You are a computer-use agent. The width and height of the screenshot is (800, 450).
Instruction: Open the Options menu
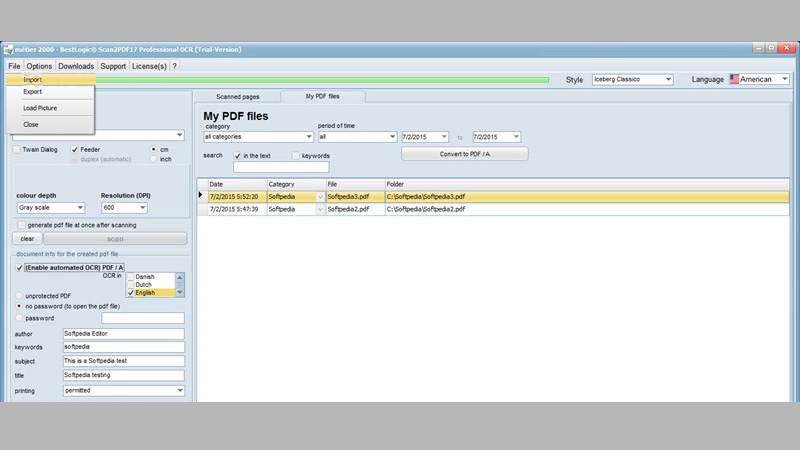[x=39, y=66]
